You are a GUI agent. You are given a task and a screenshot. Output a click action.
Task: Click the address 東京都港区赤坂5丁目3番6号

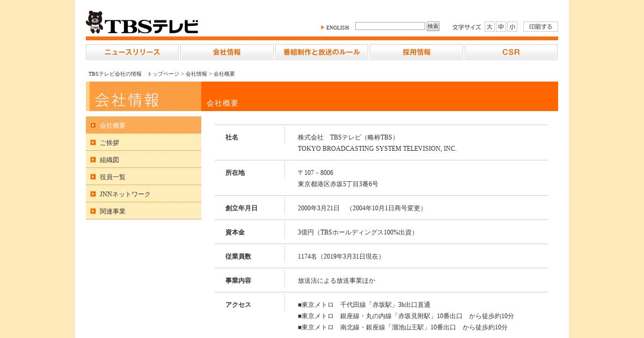(x=338, y=184)
